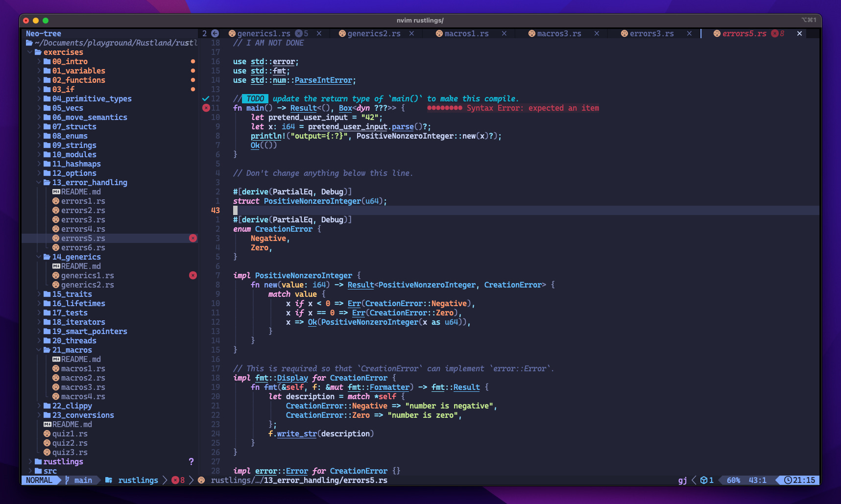Screen dimensions: 841x504
Task: Close the generics2.rs tab
Action: 411,33
